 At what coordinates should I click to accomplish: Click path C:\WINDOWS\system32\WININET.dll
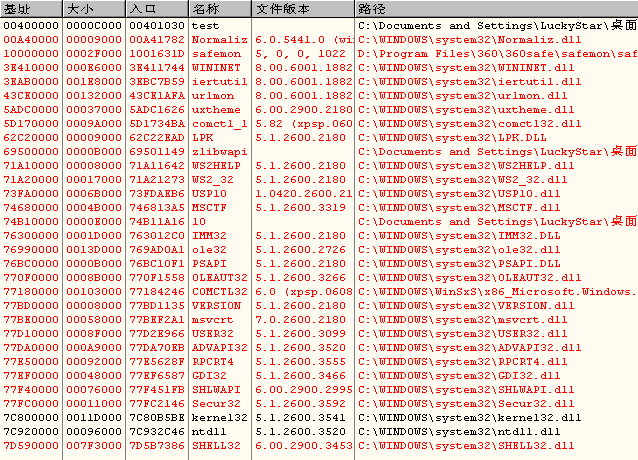(x=466, y=68)
